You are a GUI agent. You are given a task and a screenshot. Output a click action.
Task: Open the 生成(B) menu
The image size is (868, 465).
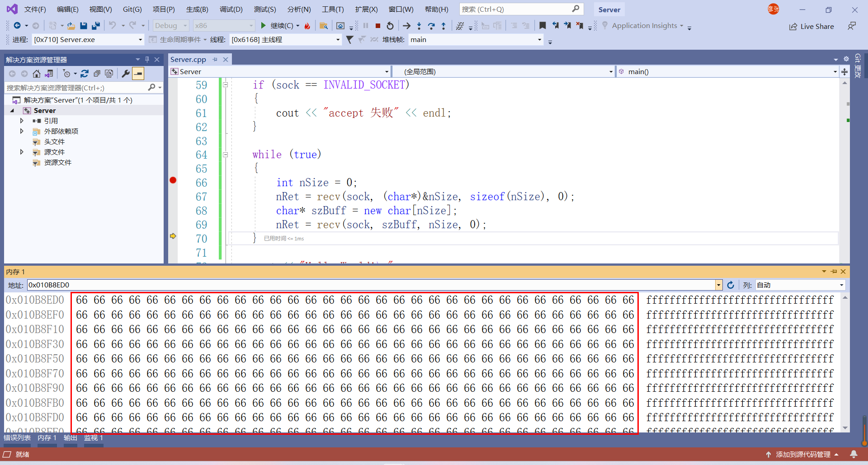(x=197, y=9)
